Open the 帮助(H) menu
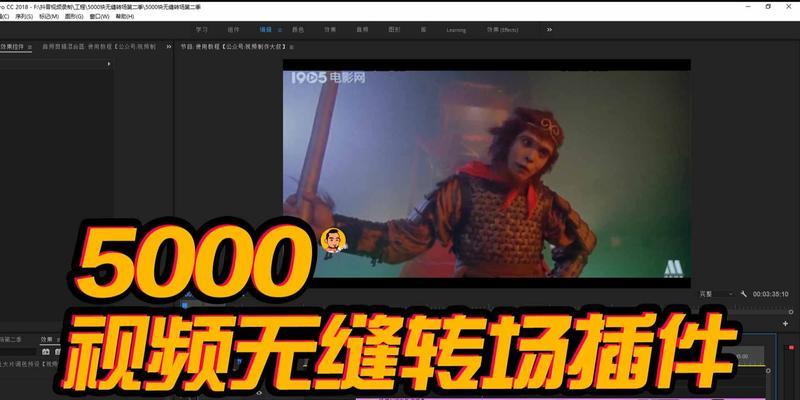The height and width of the screenshot is (400, 800). point(125,16)
